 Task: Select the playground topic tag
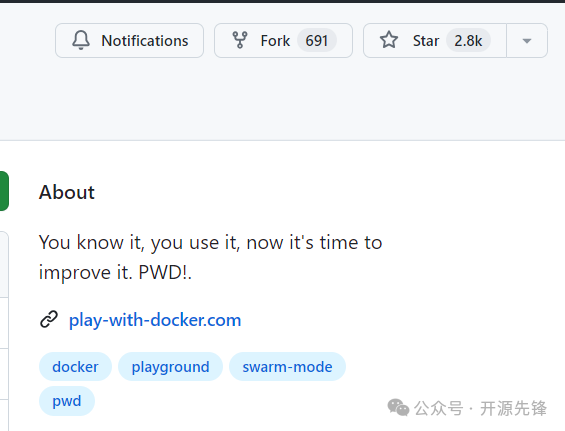pyautogui.click(x=170, y=367)
